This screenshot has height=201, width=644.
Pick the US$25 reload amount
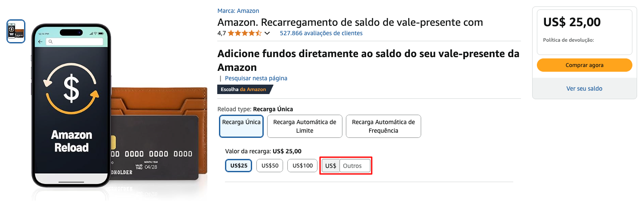[239, 166]
